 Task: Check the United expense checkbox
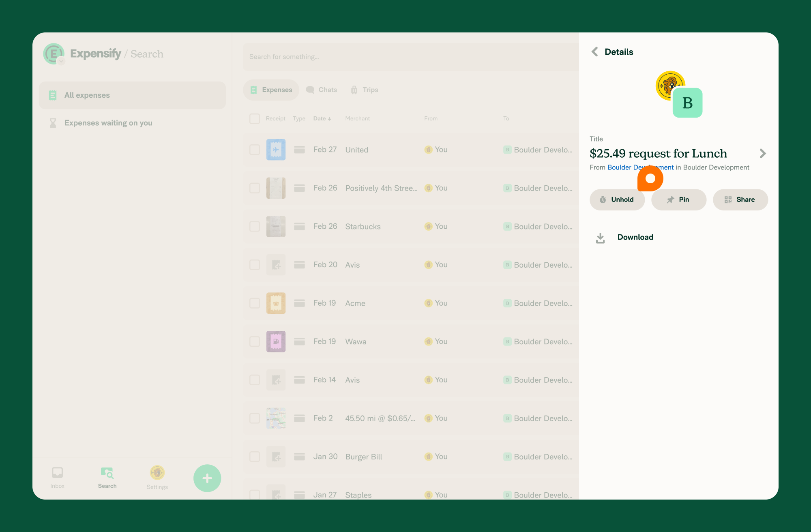point(255,150)
